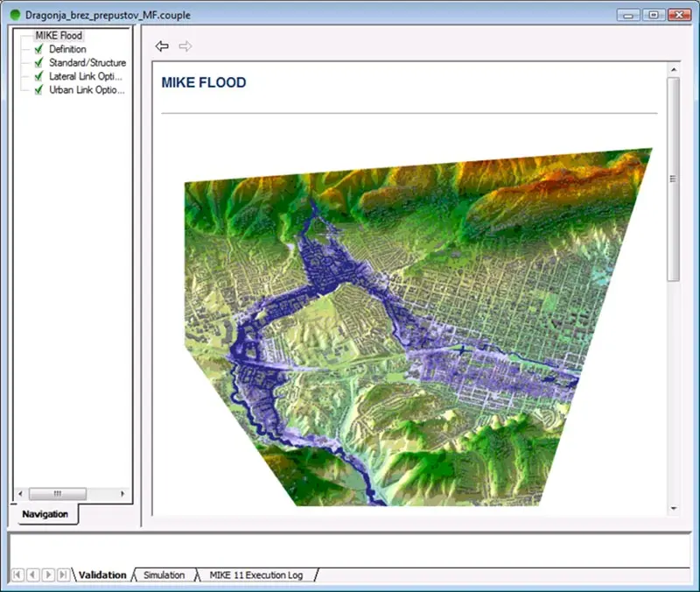Click the navigation tree scroll right arrow

coord(122,494)
